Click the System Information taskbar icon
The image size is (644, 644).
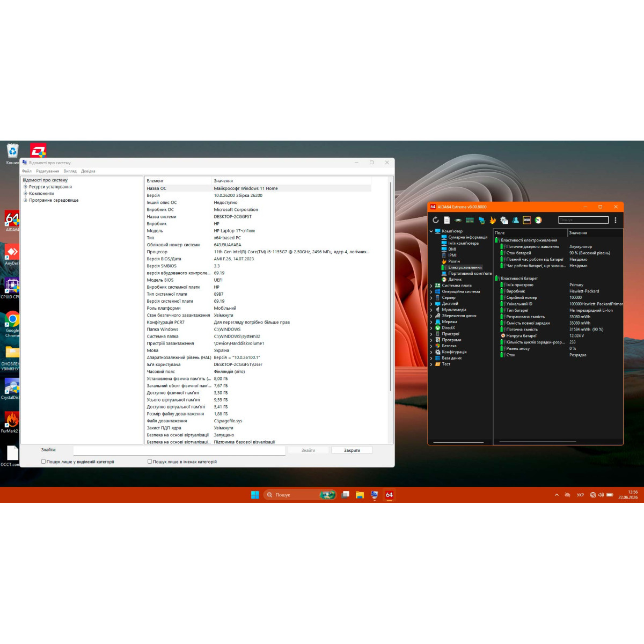(374, 495)
